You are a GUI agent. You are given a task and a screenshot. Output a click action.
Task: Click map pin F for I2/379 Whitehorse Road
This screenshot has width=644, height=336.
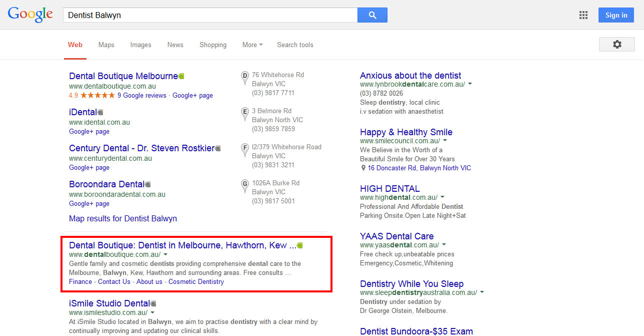point(245,150)
